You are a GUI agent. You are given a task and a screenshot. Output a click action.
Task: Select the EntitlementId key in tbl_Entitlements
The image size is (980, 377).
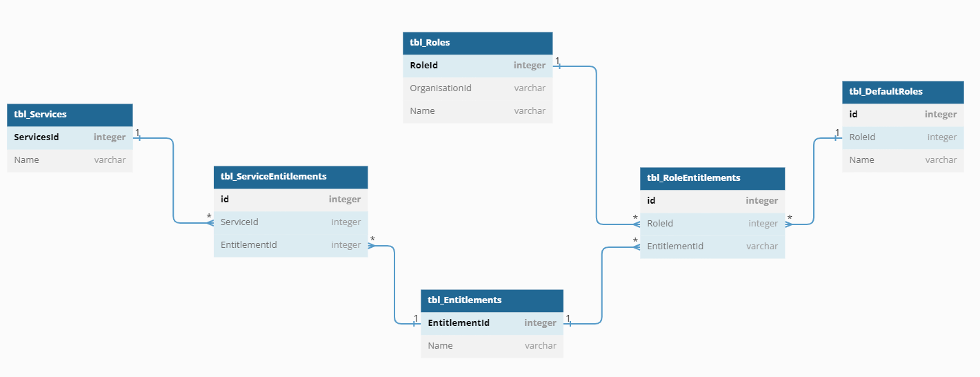point(492,323)
